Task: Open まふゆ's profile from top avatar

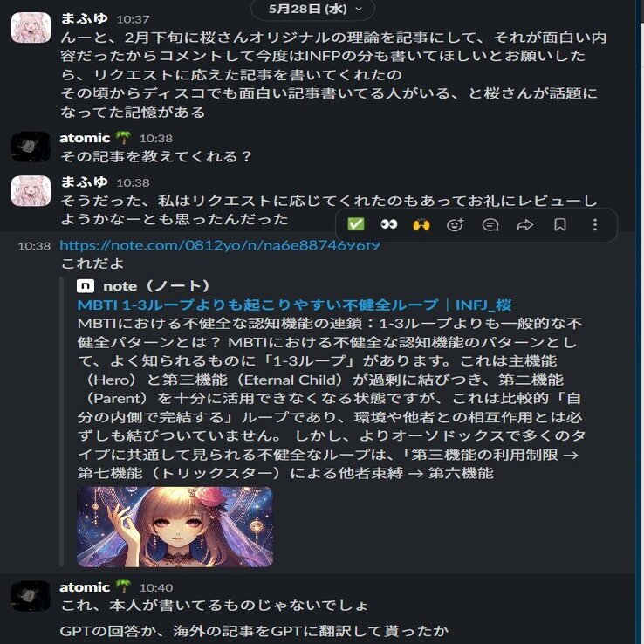Action: click(31, 28)
